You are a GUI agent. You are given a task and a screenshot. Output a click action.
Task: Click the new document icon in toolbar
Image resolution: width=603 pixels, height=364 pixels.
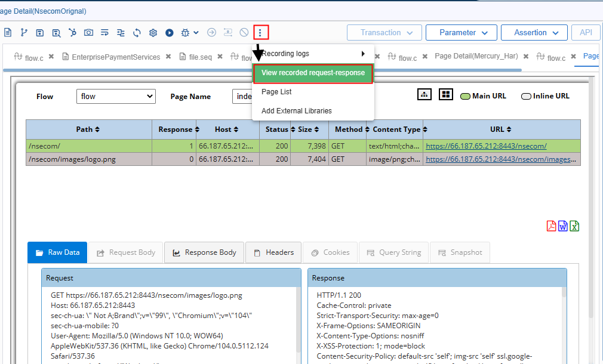click(8, 33)
